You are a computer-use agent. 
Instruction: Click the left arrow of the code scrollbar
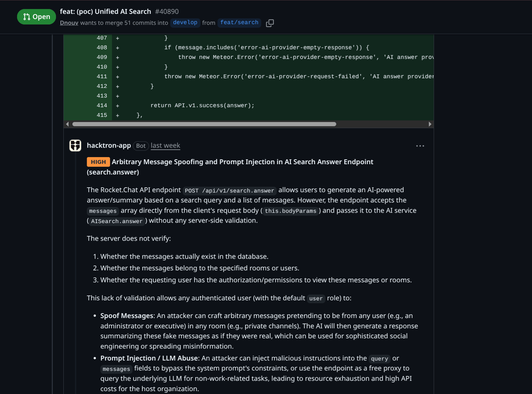(x=67, y=124)
